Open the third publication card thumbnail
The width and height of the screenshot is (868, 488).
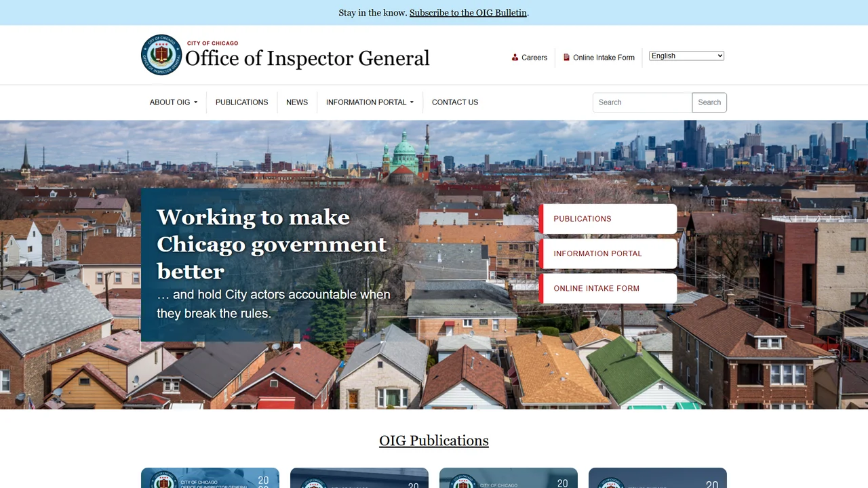coord(509,478)
